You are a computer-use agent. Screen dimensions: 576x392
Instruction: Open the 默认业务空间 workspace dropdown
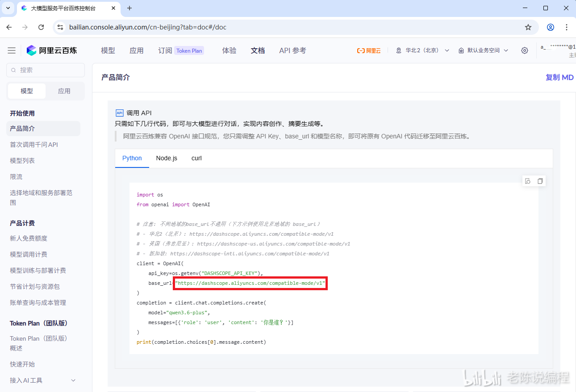tap(483, 50)
